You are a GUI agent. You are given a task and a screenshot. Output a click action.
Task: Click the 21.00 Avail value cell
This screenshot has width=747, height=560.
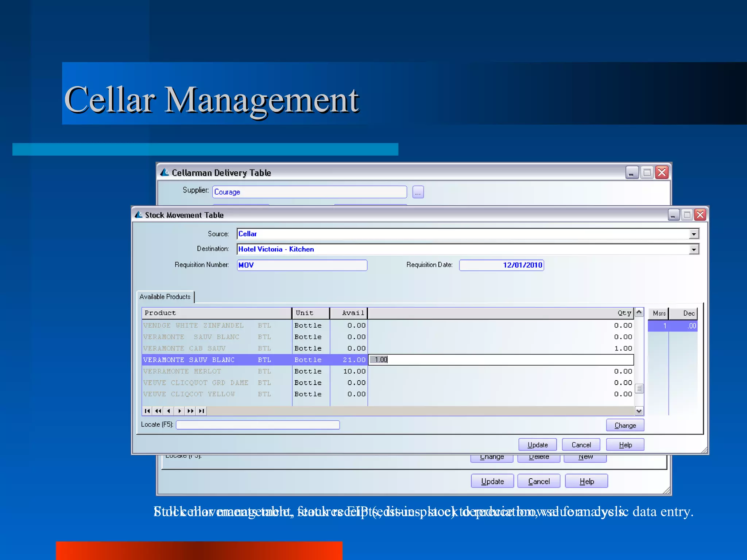tap(349, 359)
